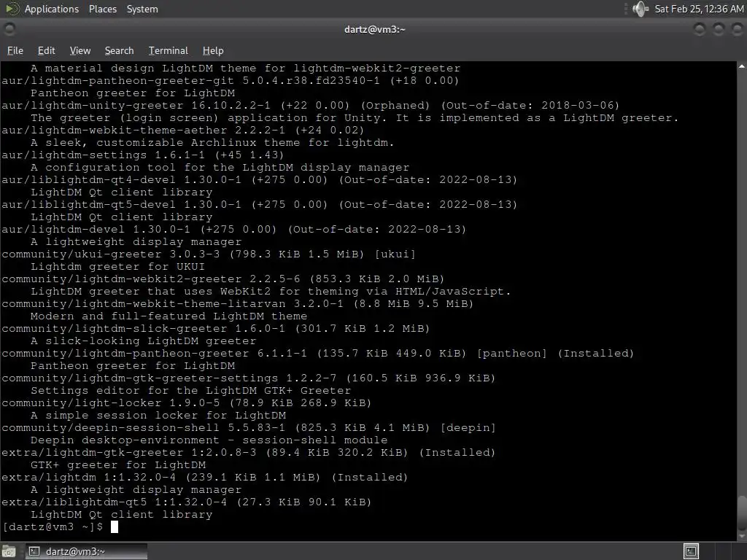
Task: Click the text community/lightdm-gtk-greeter-settings 1.2.2-7
Action: pos(169,378)
